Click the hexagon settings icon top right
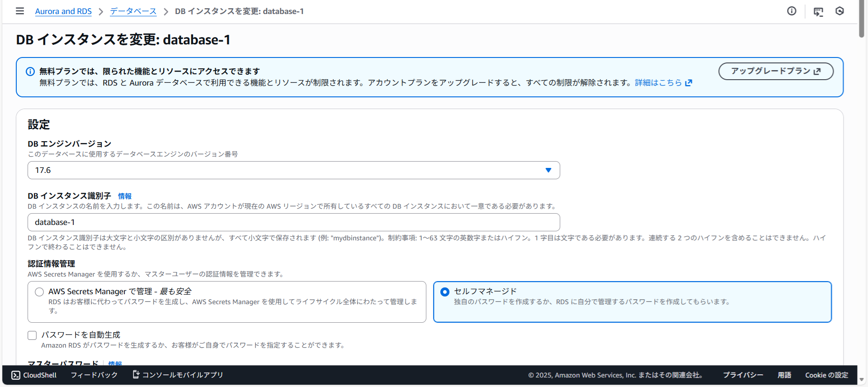868x387 pixels. 840,11
